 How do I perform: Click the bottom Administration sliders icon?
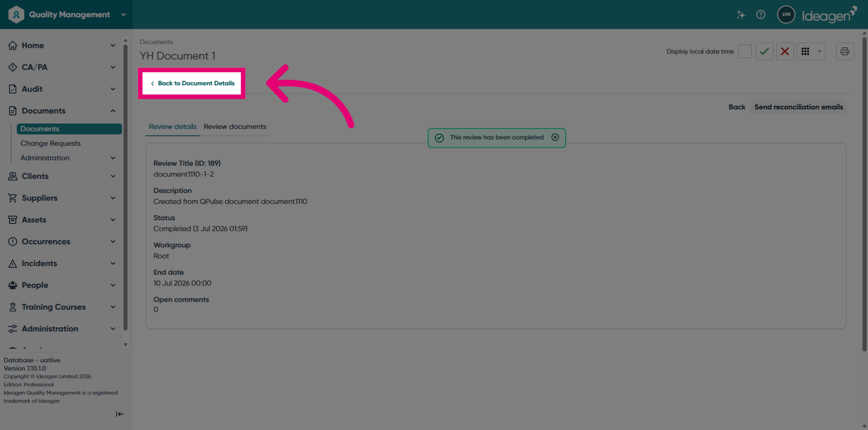pos(13,329)
